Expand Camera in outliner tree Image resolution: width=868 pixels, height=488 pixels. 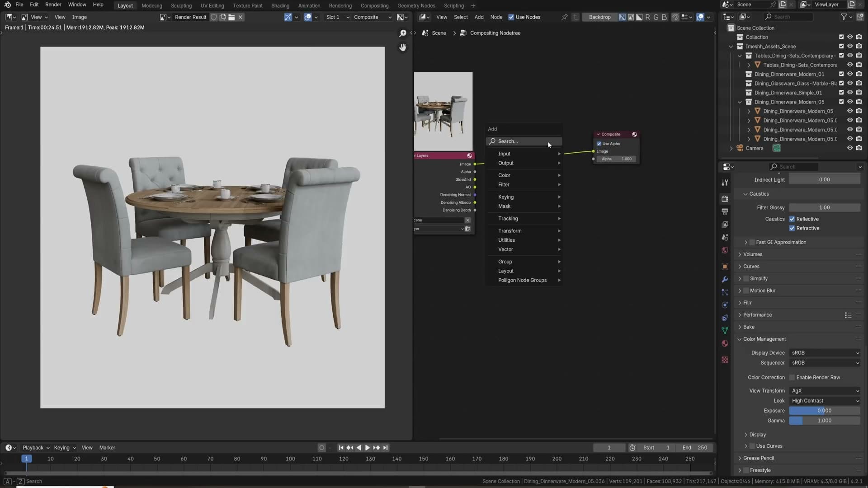click(x=731, y=148)
